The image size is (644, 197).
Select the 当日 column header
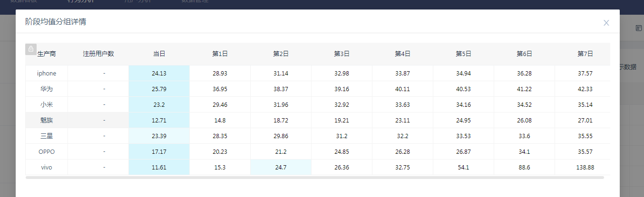[x=159, y=54]
